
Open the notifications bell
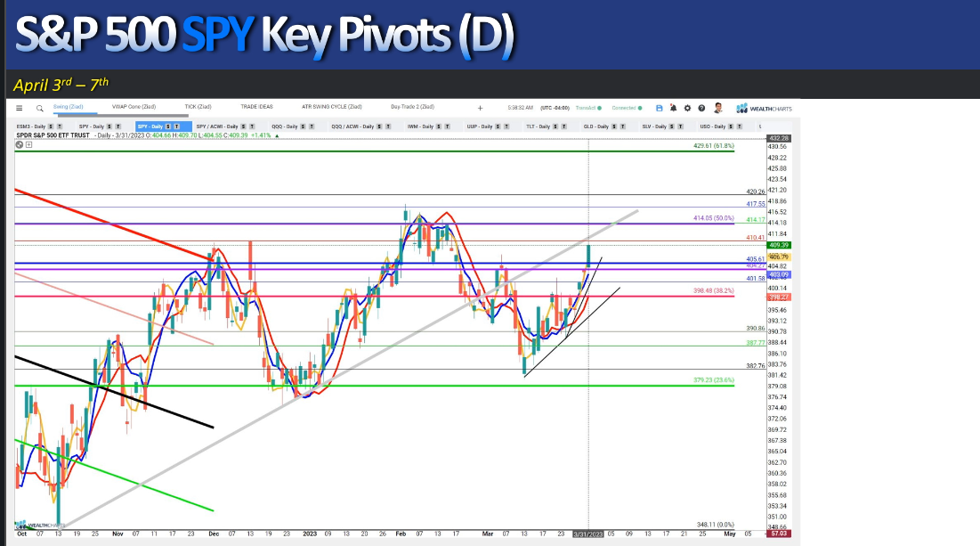pyautogui.click(x=673, y=108)
